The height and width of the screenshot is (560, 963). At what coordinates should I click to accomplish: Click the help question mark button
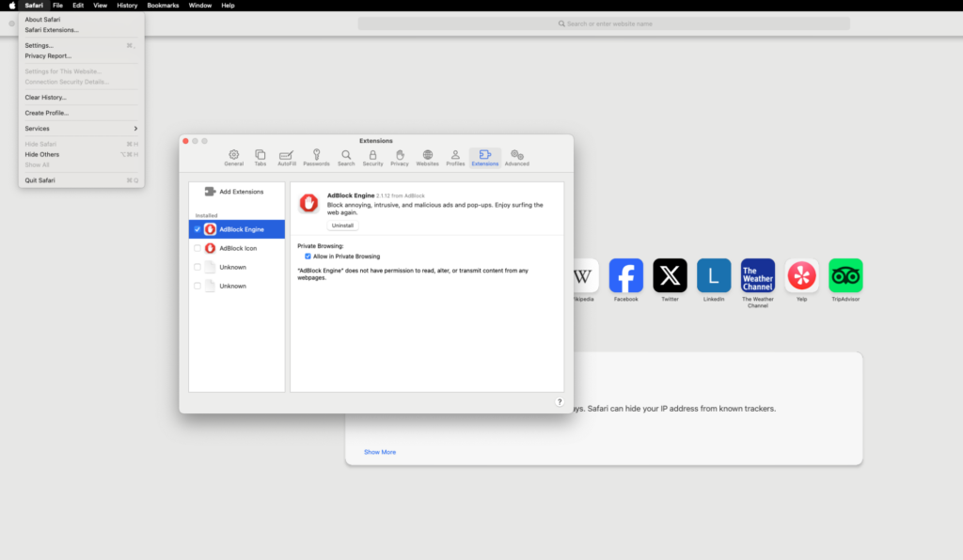pyautogui.click(x=559, y=402)
